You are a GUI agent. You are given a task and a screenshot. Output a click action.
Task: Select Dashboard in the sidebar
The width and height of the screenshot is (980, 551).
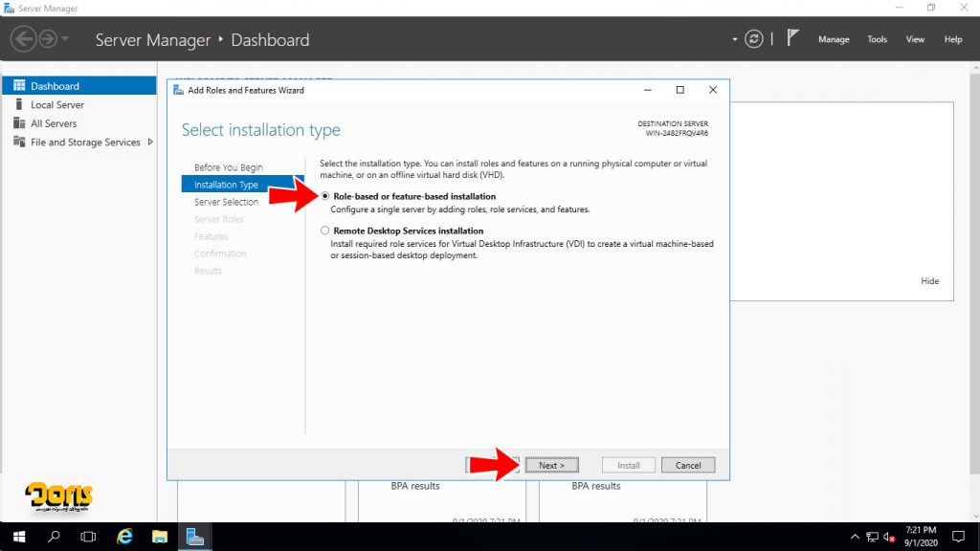(79, 85)
